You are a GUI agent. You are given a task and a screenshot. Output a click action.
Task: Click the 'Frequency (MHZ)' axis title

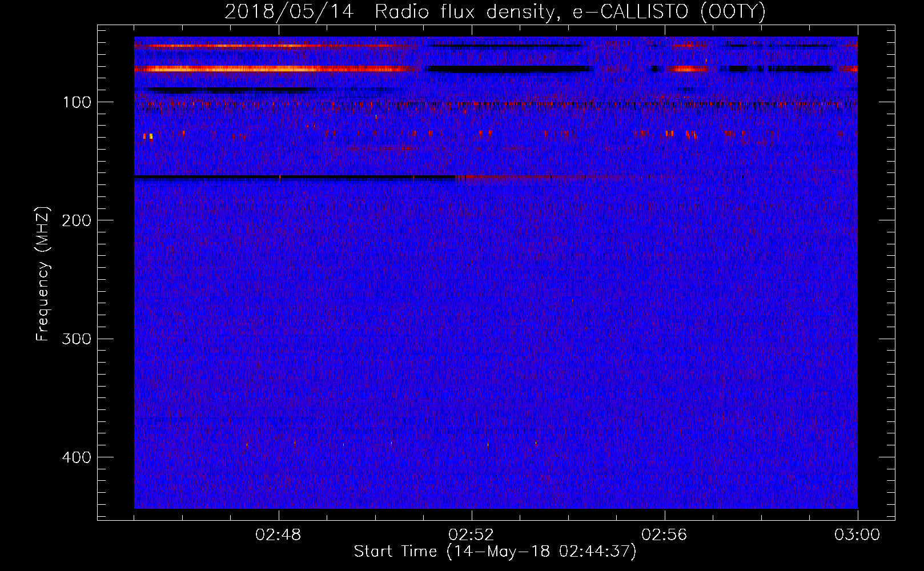[x=43, y=274]
